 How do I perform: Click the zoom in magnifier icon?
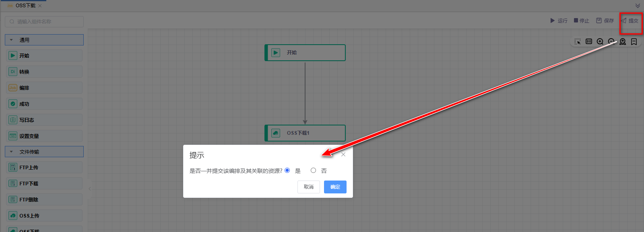click(x=600, y=41)
